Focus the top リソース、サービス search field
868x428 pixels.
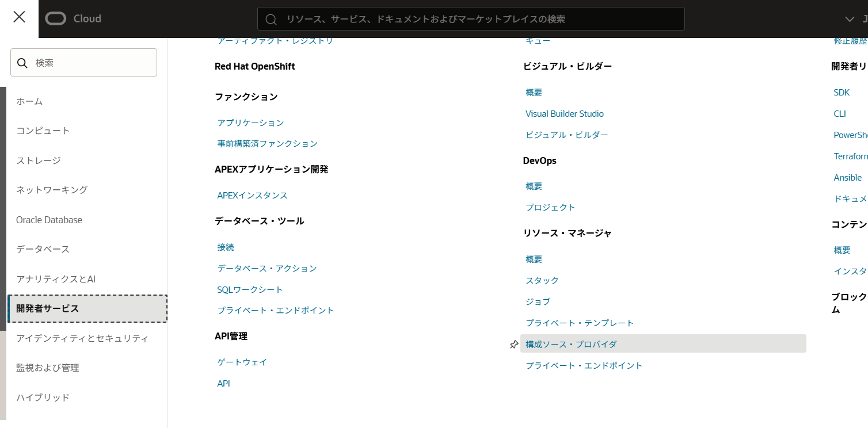pyautogui.click(x=471, y=19)
